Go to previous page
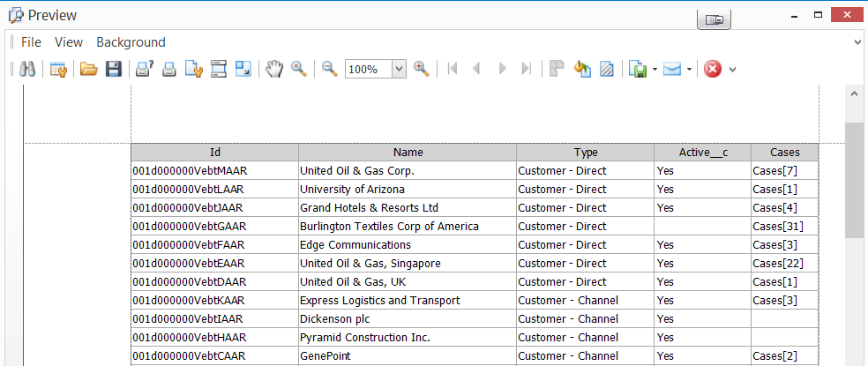The height and width of the screenshot is (366, 868). [x=476, y=69]
